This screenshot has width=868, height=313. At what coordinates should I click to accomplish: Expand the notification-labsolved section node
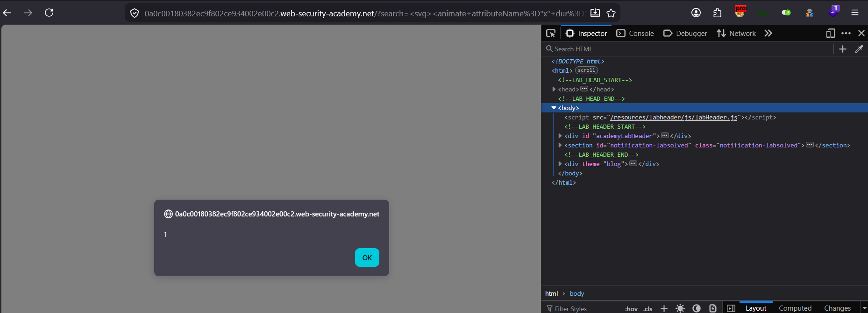pyautogui.click(x=560, y=145)
